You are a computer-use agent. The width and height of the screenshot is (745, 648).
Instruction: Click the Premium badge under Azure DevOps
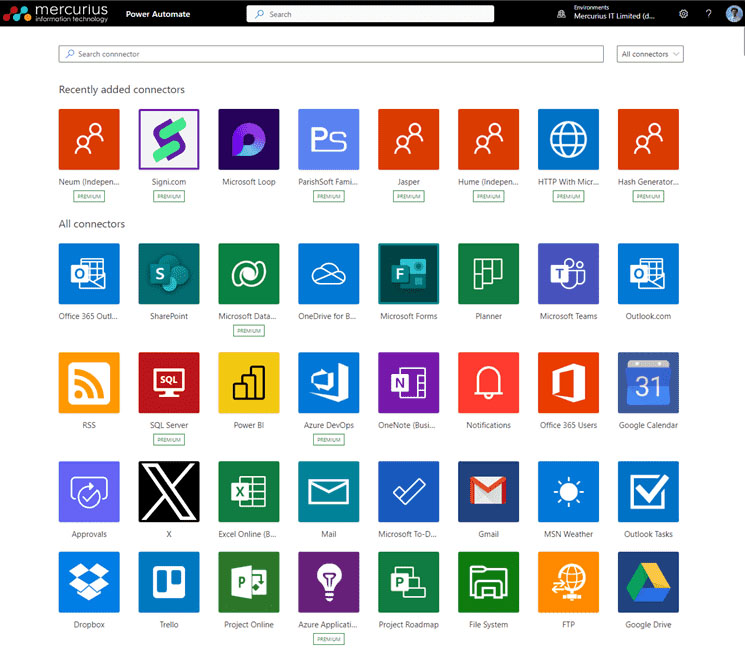point(328,440)
